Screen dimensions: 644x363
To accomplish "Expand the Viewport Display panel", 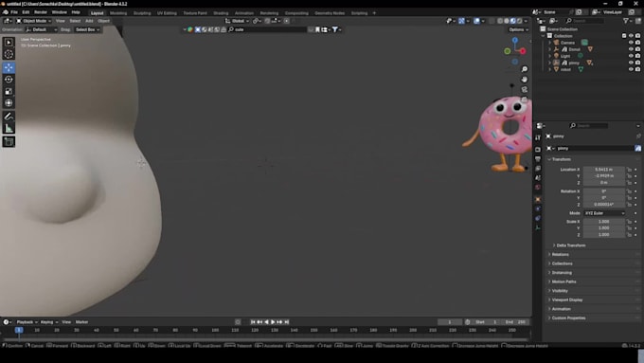I will [x=566, y=299].
